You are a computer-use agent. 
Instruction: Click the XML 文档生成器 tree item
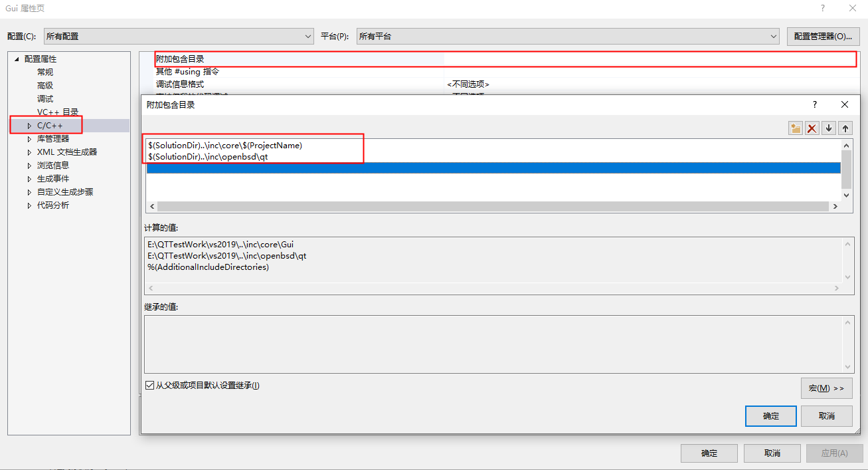pyautogui.click(x=67, y=152)
